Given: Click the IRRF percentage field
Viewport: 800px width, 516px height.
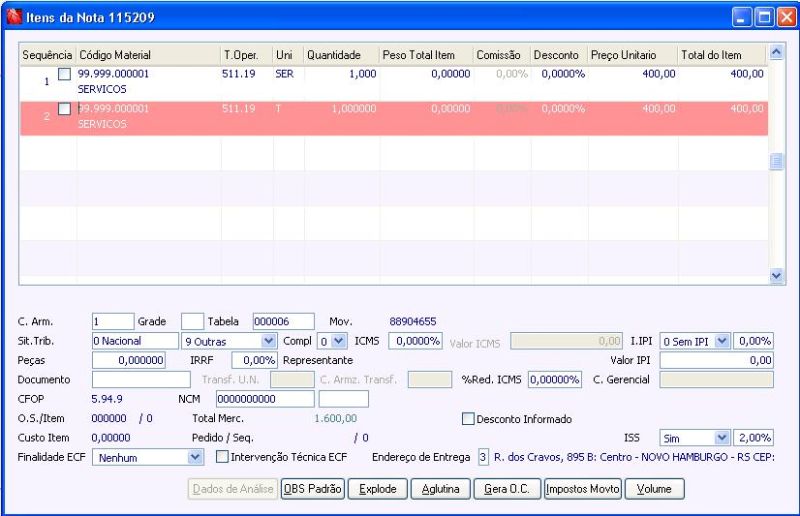Looking at the screenshot, I should [254, 360].
